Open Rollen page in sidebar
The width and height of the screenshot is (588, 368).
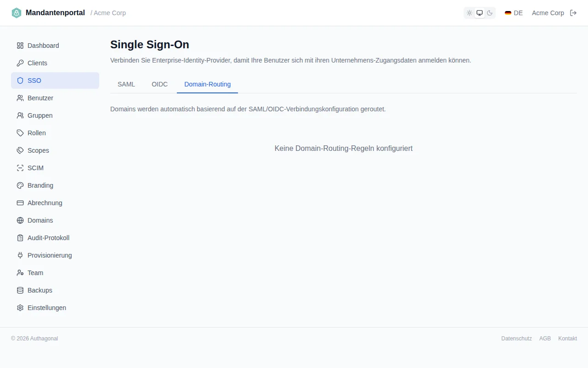(55, 133)
